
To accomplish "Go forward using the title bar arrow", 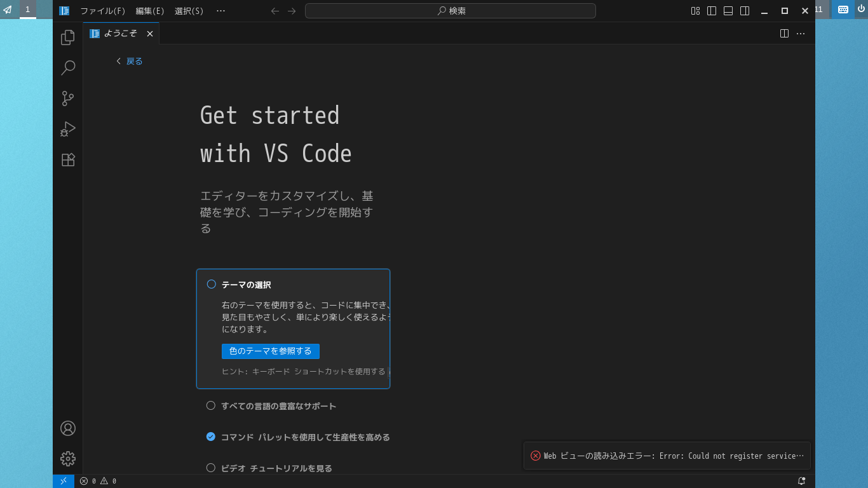I will click(292, 11).
